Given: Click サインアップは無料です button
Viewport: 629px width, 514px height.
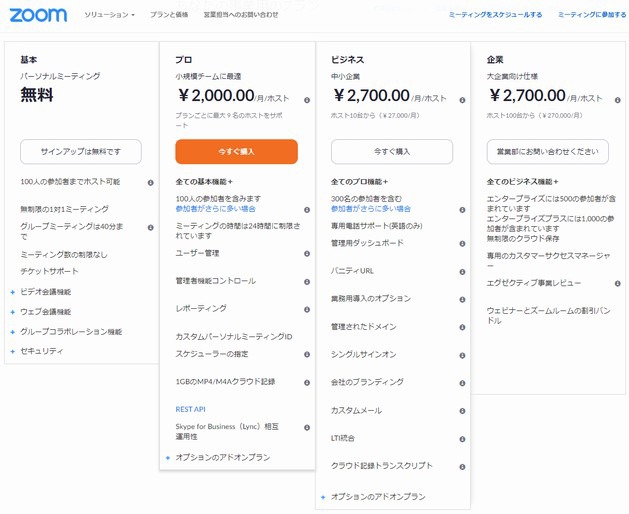Looking at the screenshot, I should pyautogui.click(x=81, y=152).
